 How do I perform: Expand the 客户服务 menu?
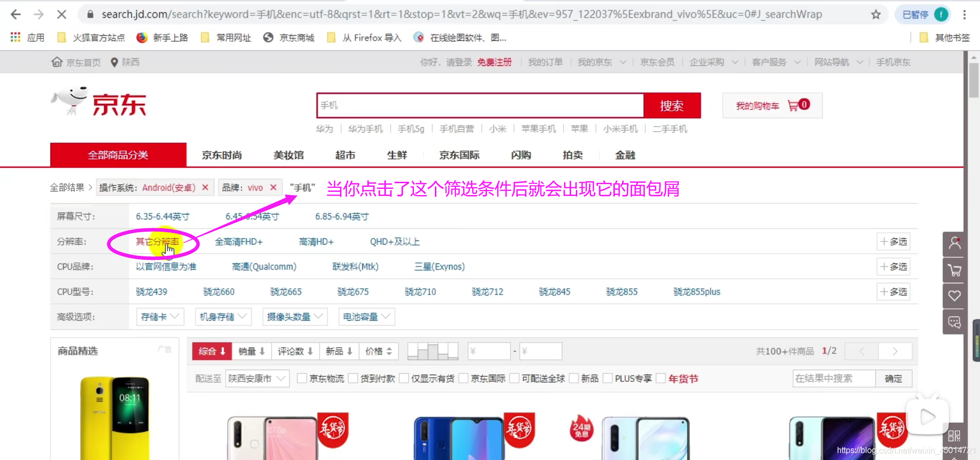(x=776, y=62)
